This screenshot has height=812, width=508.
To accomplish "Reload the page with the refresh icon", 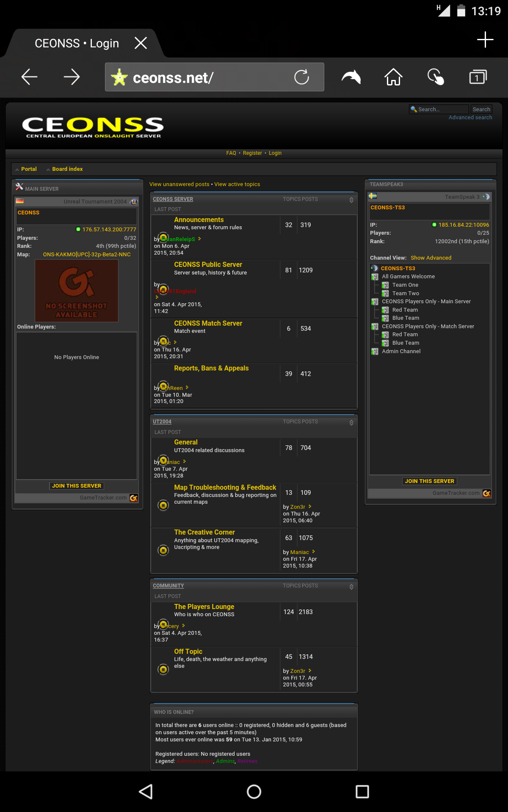I will coord(301,77).
